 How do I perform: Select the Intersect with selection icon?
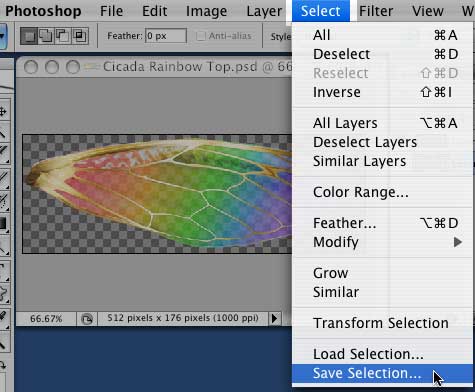[x=80, y=36]
